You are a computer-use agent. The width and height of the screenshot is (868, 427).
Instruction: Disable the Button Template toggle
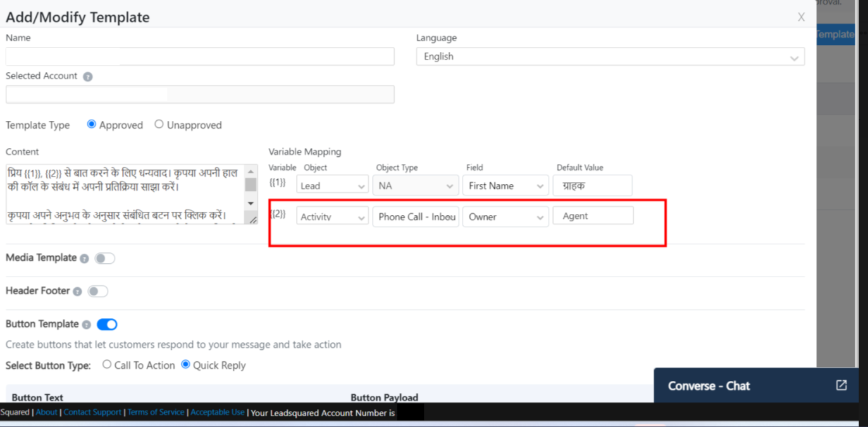click(107, 325)
